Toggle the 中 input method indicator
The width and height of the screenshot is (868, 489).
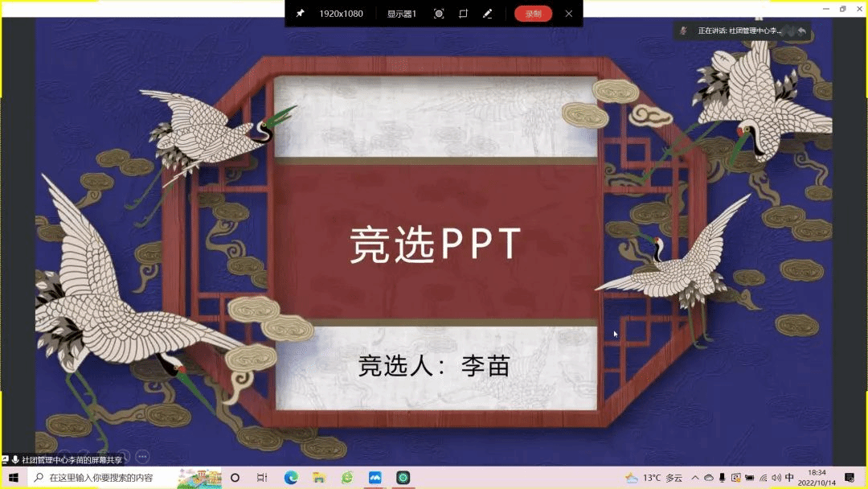789,478
